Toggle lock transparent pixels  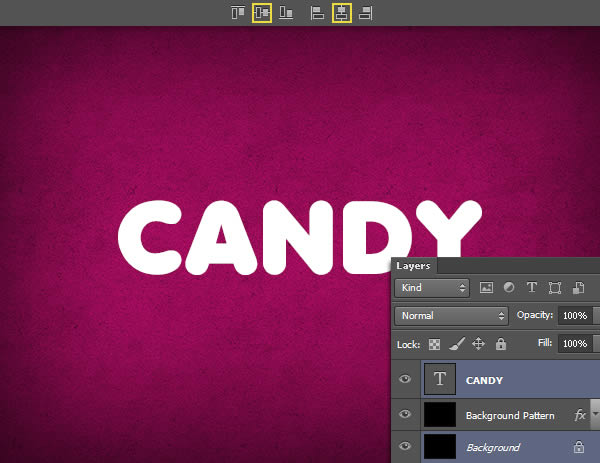[x=433, y=344]
